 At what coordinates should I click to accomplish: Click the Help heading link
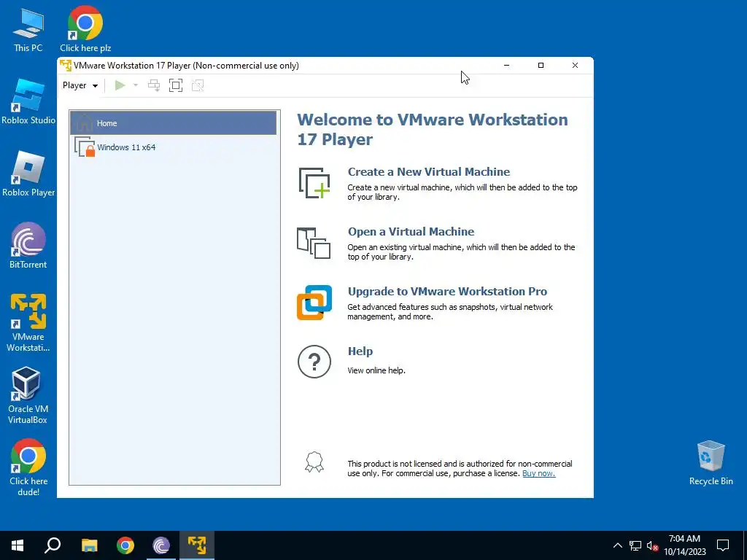tap(360, 351)
